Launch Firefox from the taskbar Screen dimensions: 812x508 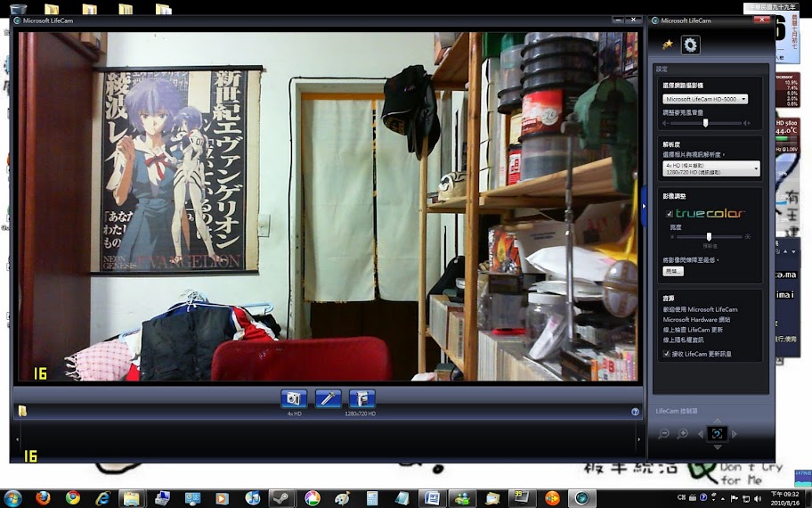click(x=43, y=498)
